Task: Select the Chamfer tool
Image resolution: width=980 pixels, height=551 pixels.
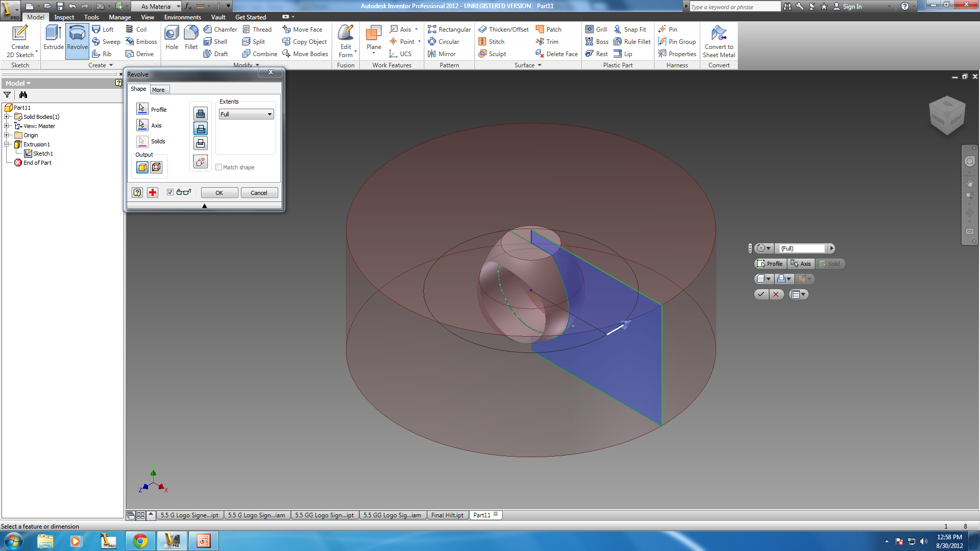Action: point(220,29)
